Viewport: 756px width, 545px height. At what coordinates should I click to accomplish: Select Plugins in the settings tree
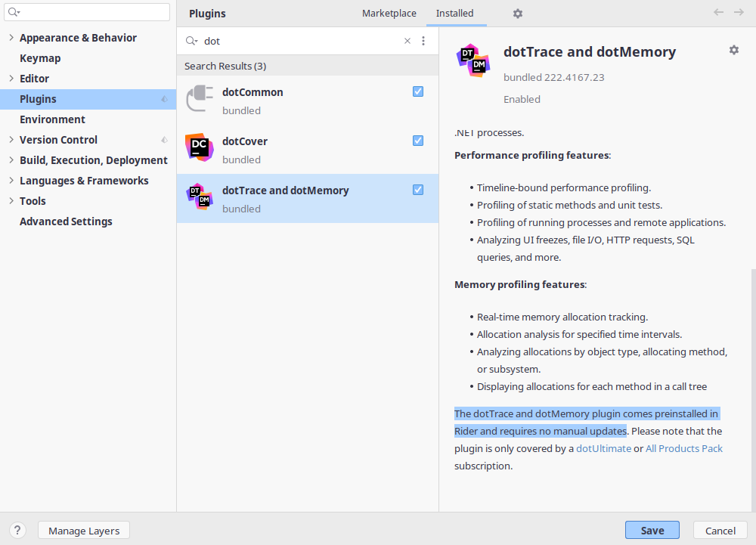[88, 99]
